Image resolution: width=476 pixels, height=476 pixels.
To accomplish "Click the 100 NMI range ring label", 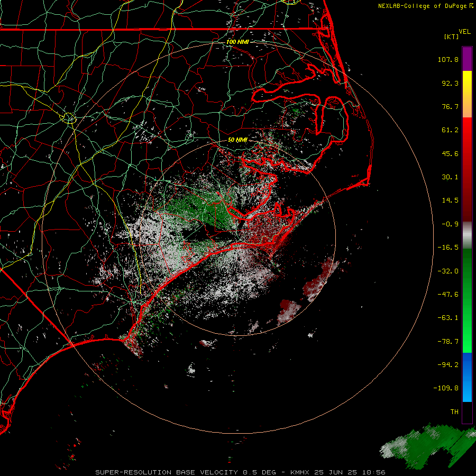I will point(237,42).
